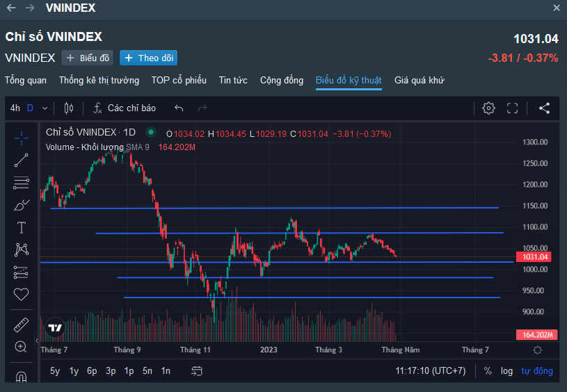567x392 pixels.
Task: Expand the timeframe dropdown arrow
Action: coord(45,108)
